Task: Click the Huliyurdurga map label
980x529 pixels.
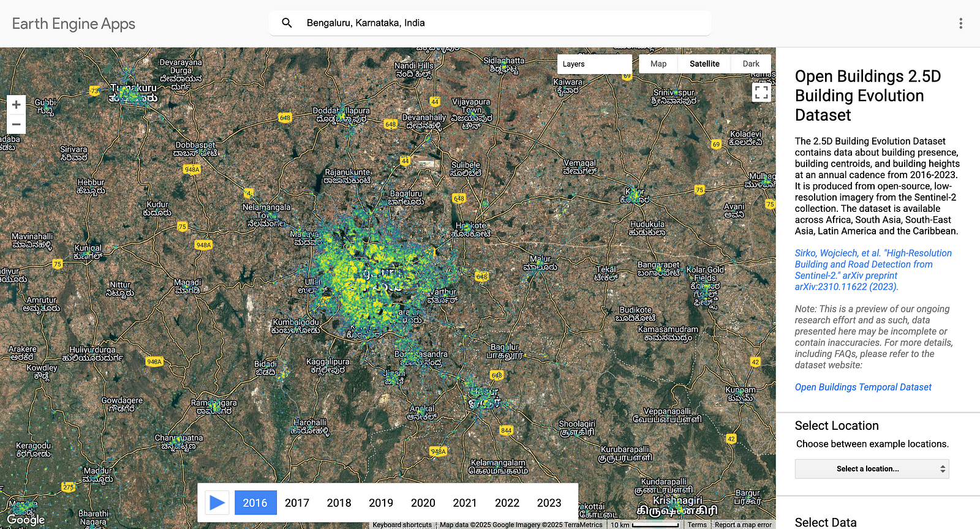Action: (92, 354)
